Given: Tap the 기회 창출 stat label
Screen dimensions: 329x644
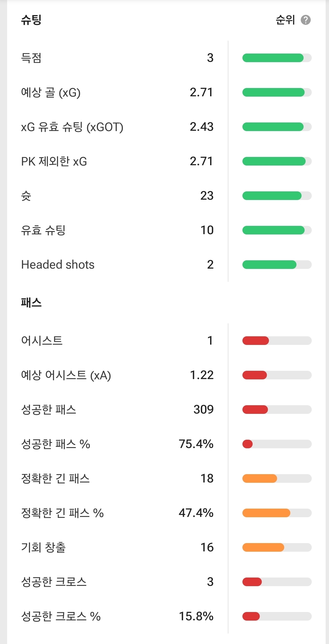Looking at the screenshot, I should click(x=43, y=547).
